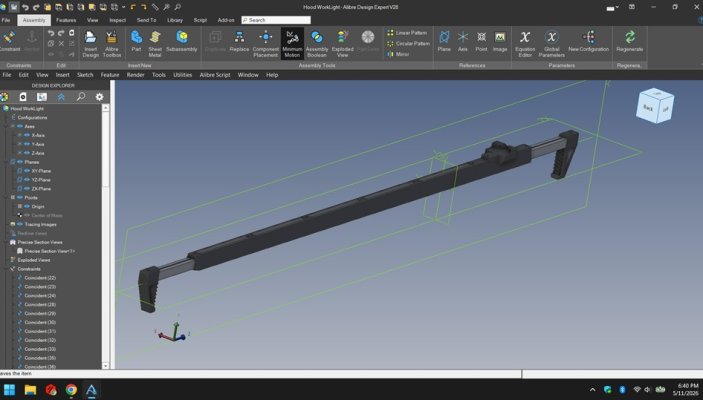This screenshot has width=703, height=400.
Task: Open the Alibre Script menu
Action: [x=215, y=75]
